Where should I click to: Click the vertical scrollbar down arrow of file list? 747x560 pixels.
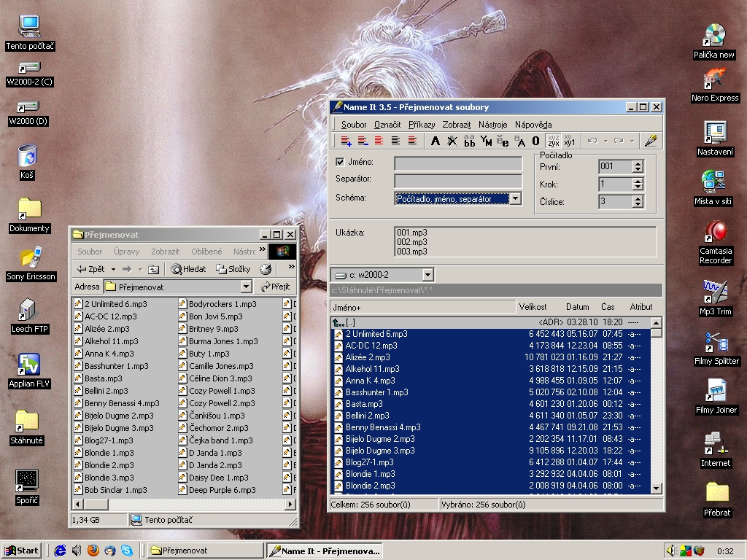click(x=657, y=488)
